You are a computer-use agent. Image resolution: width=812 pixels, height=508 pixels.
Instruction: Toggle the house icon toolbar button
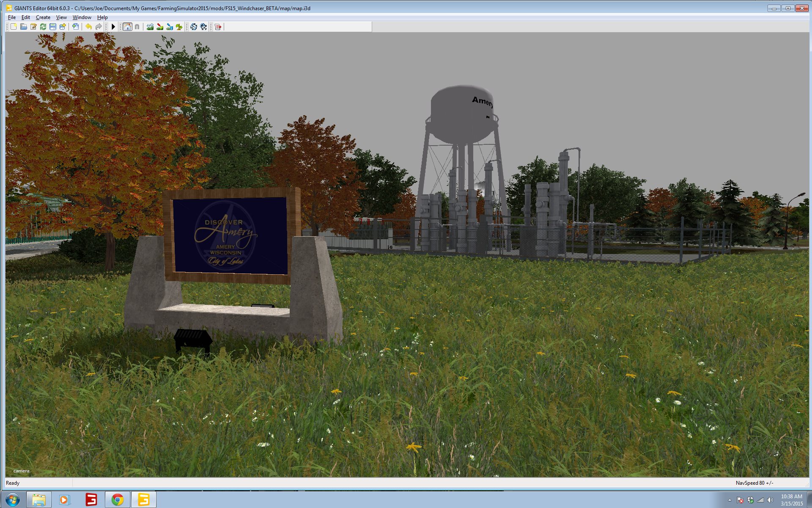[x=127, y=27]
